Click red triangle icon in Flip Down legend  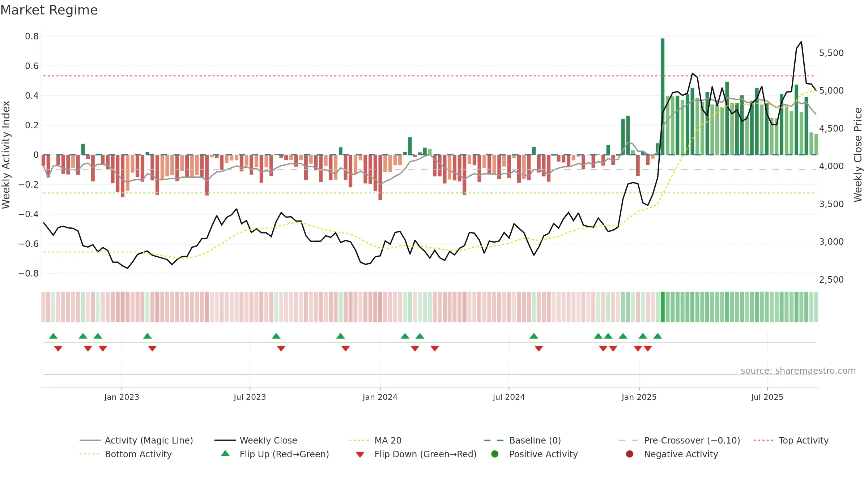[360, 455]
